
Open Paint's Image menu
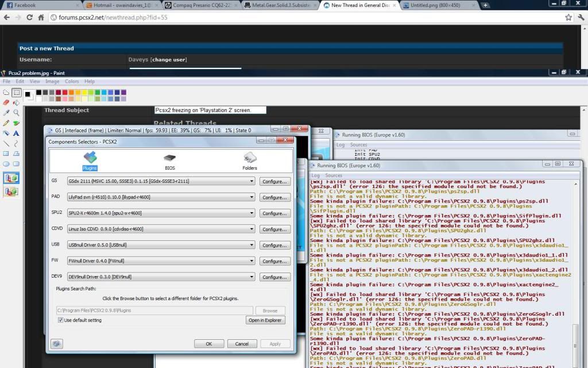point(52,82)
